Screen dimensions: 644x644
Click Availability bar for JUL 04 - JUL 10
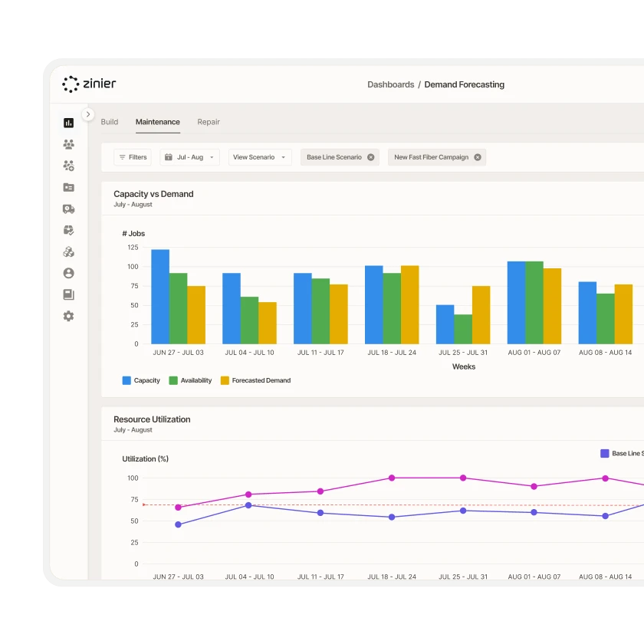click(x=249, y=320)
